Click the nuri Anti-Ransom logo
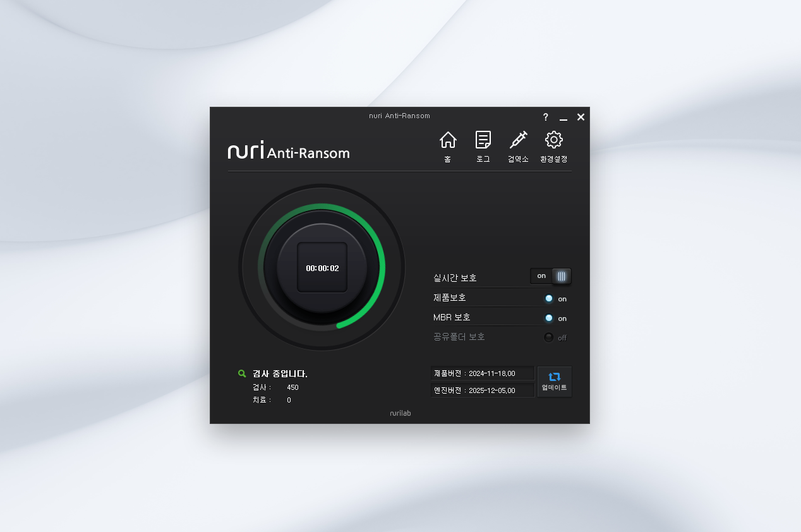The width and height of the screenshot is (801, 532). 289,151
